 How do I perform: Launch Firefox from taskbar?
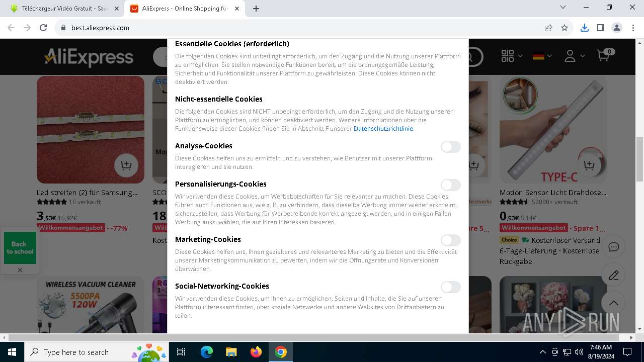pyautogui.click(x=256, y=352)
